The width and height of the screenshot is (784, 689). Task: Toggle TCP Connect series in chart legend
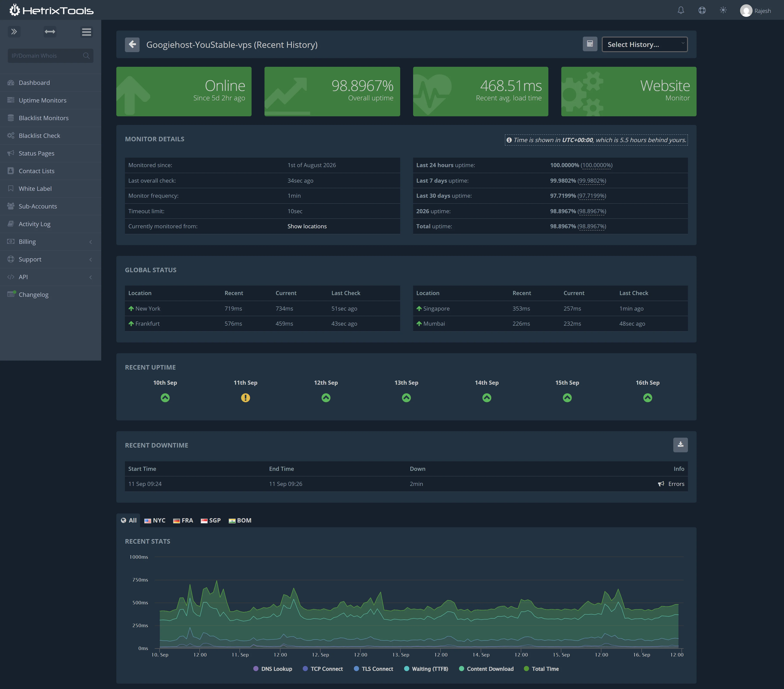(x=323, y=669)
